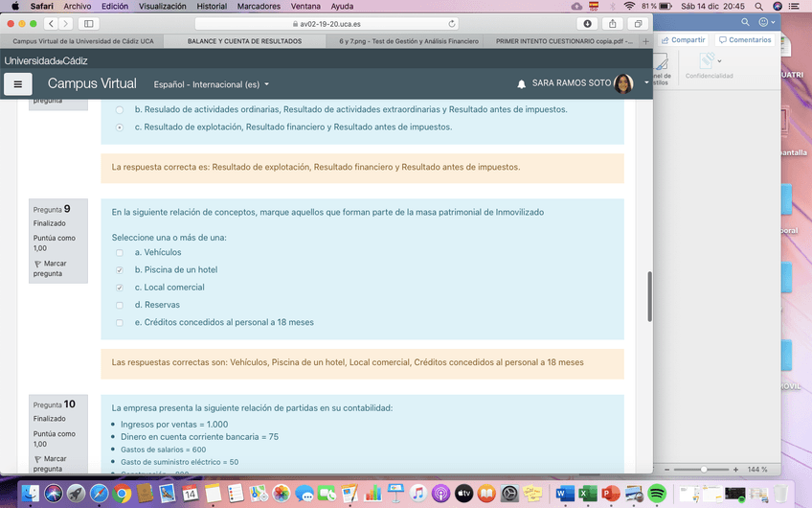This screenshot has height=508, width=812.
Task: Open the Visualización menu
Action: tap(162, 6)
